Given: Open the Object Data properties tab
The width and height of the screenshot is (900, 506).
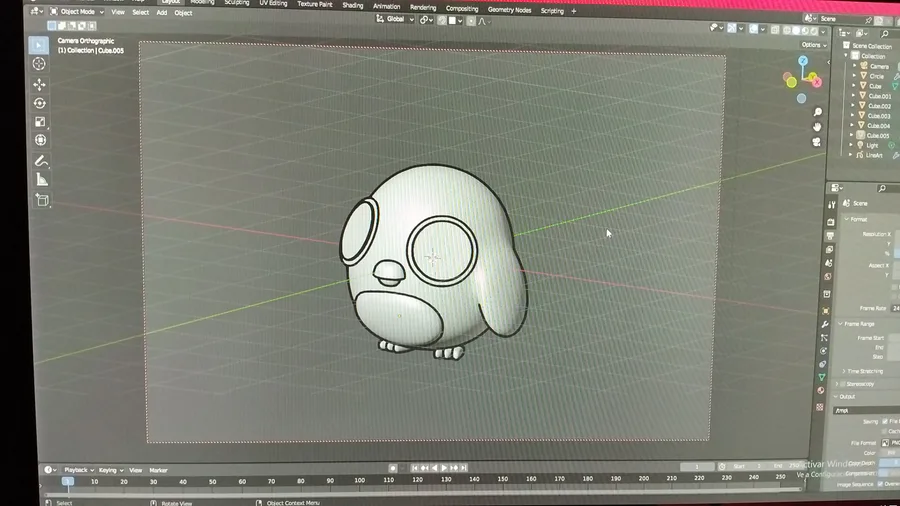Looking at the screenshot, I should click(822, 377).
